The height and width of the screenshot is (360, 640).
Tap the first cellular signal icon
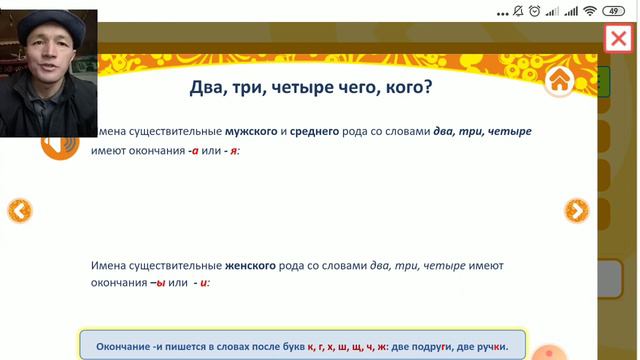(x=552, y=11)
